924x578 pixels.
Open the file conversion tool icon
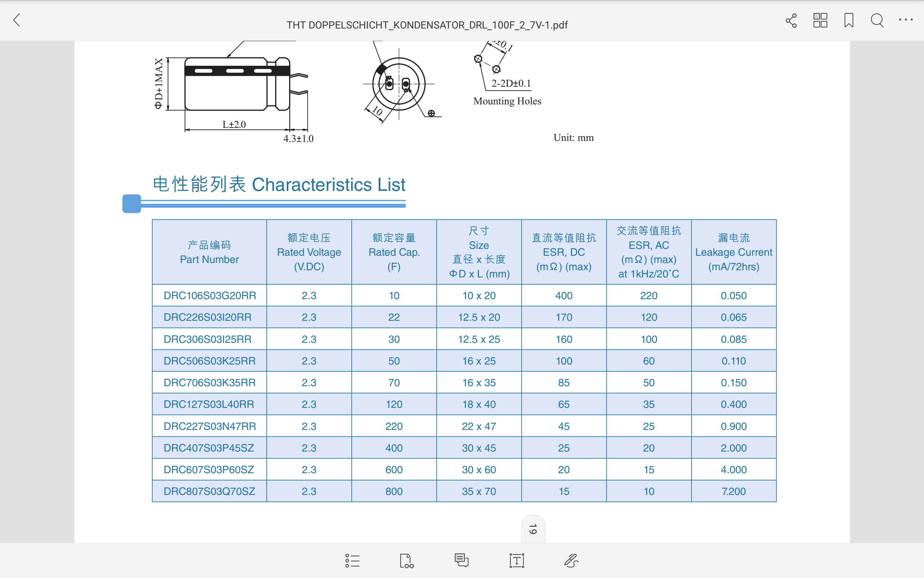click(x=406, y=560)
